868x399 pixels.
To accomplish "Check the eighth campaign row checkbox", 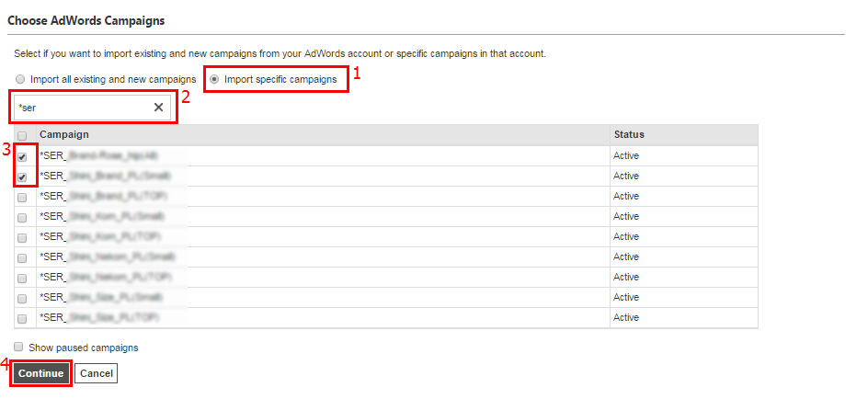I will [x=22, y=298].
